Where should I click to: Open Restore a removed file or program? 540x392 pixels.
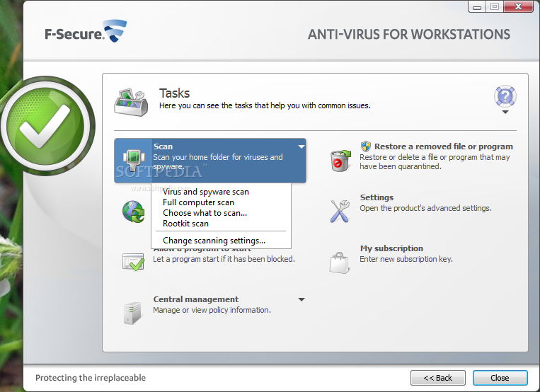tap(444, 146)
